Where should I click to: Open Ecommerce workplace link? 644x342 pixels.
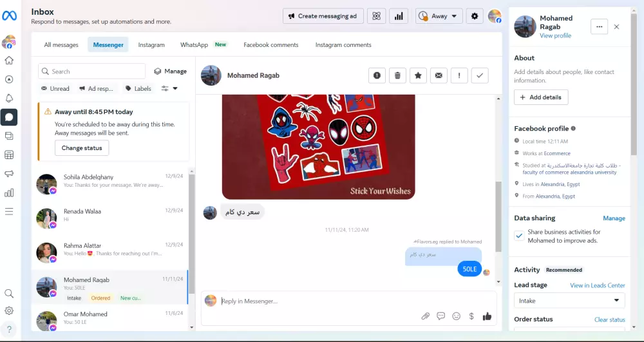pyautogui.click(x=557, y=153)
